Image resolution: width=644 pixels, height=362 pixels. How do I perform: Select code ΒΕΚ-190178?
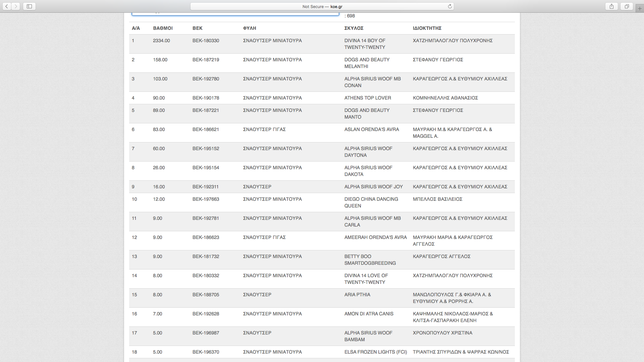pos(206,98)
